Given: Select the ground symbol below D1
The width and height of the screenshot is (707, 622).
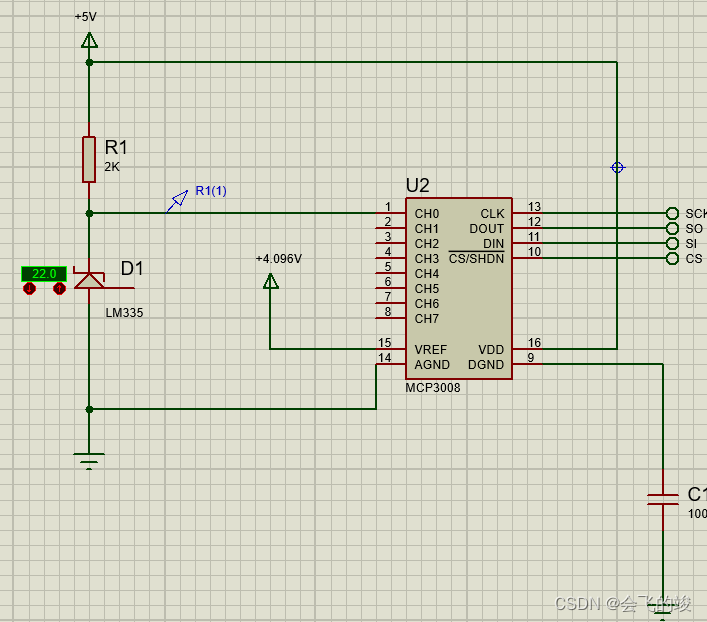Looking at the screenshot, I should 89,461.
